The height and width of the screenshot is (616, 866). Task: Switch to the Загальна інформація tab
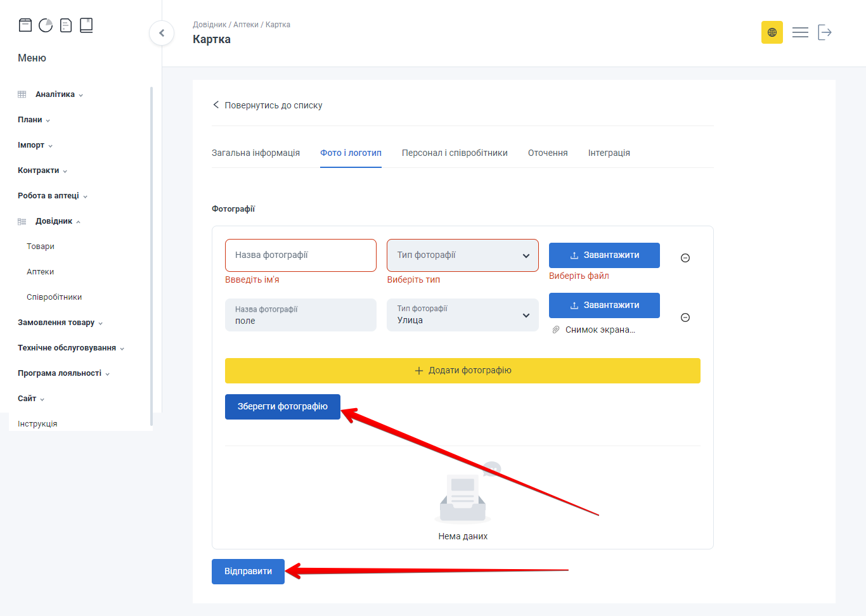[x=255, y=153]
